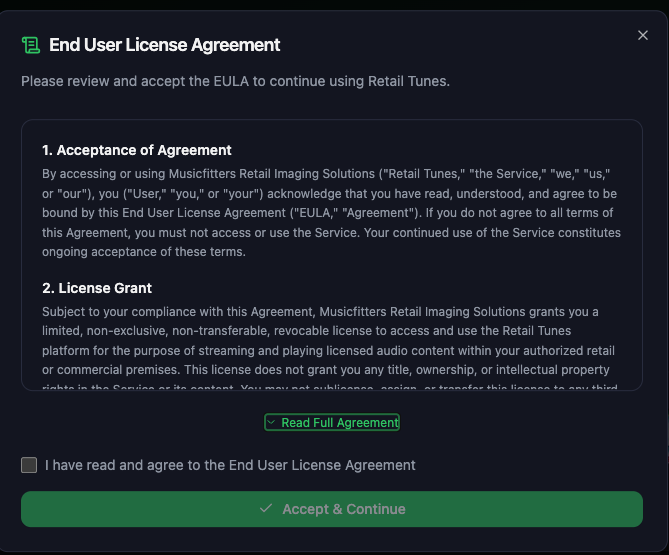Image resolution: width=669 pixels, height=555 pixels.
Task: Click the 'End User License Agreement' title text
Action: coord(164,45)
